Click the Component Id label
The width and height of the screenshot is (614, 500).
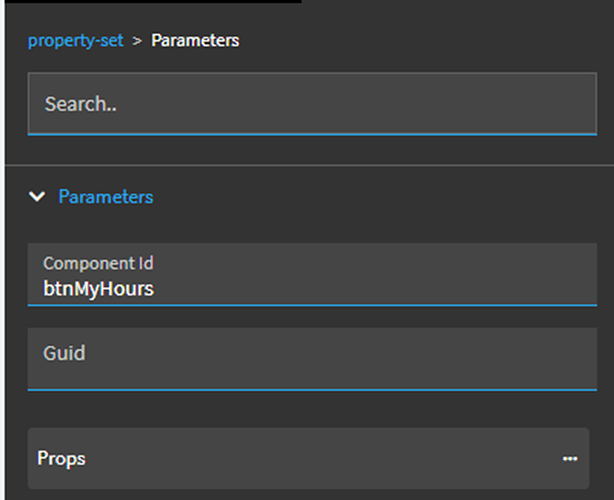tap(98, 264)
